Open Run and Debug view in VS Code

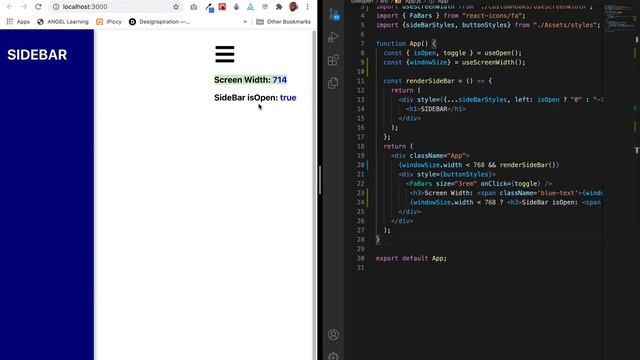[x=333, y=37]
